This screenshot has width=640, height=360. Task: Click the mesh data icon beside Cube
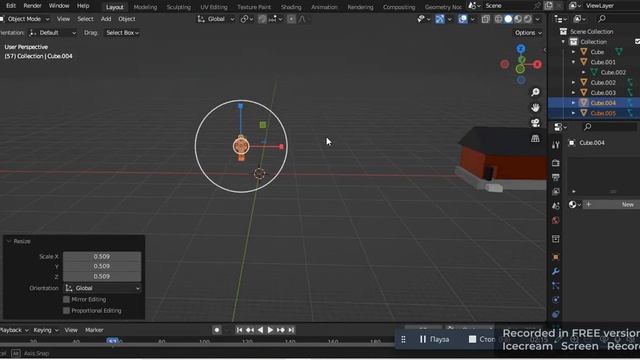click(619, 52)
